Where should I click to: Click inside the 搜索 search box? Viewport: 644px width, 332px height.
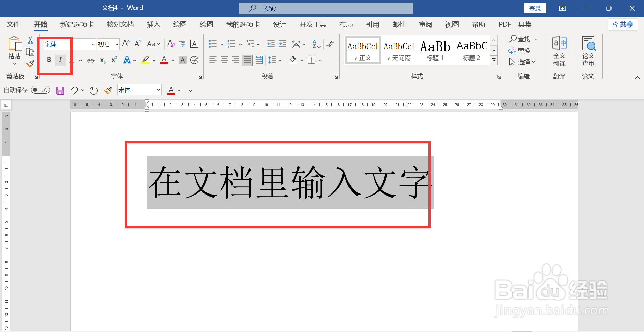tap(325, 8)
